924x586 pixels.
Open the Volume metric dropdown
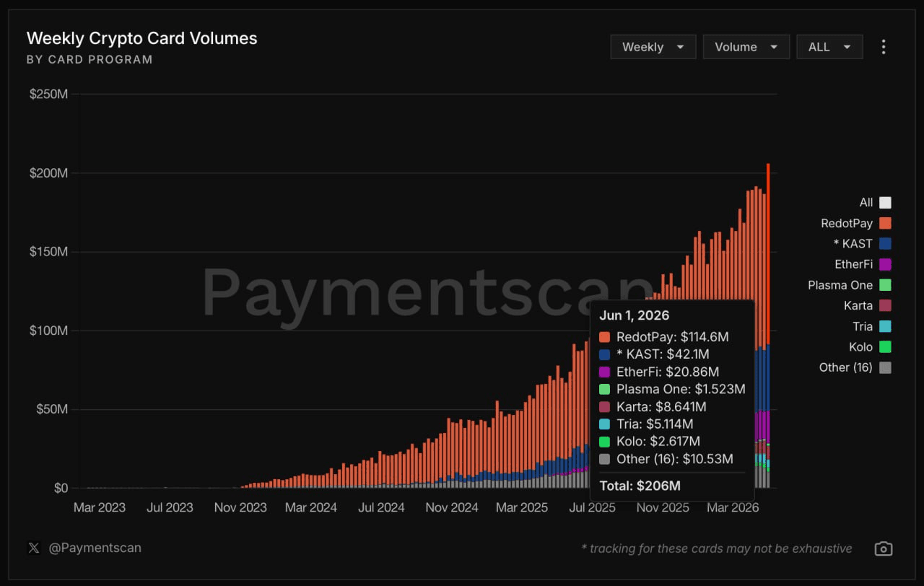pyautogui.click(x=746, y=47)
